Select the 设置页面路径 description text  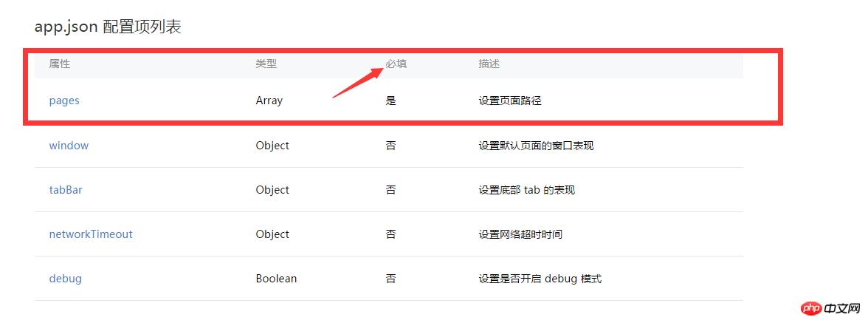(x=510, y=101)
